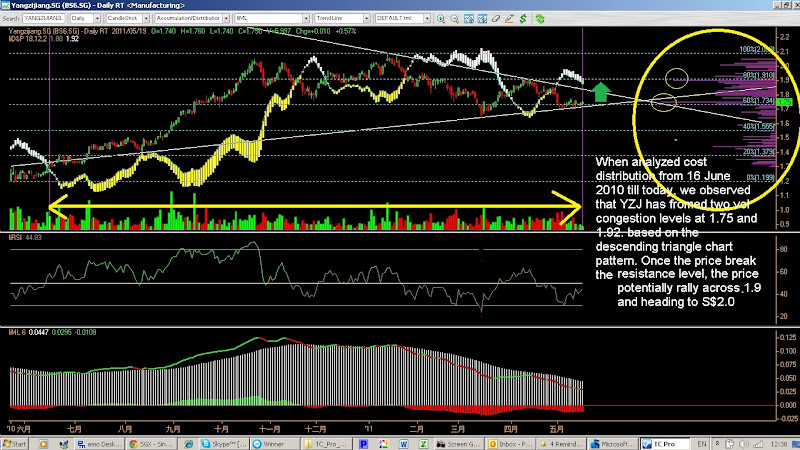This screenshot has width=800, height=450.
Task: Switch to Inbox Outlook taskbar window
Action: point(510,444)
